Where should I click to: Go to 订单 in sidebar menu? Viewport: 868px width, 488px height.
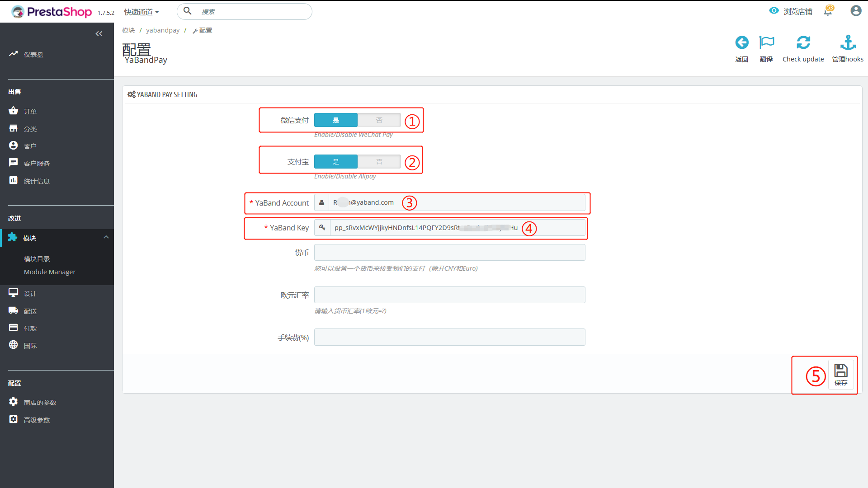(x=30, y=112)
